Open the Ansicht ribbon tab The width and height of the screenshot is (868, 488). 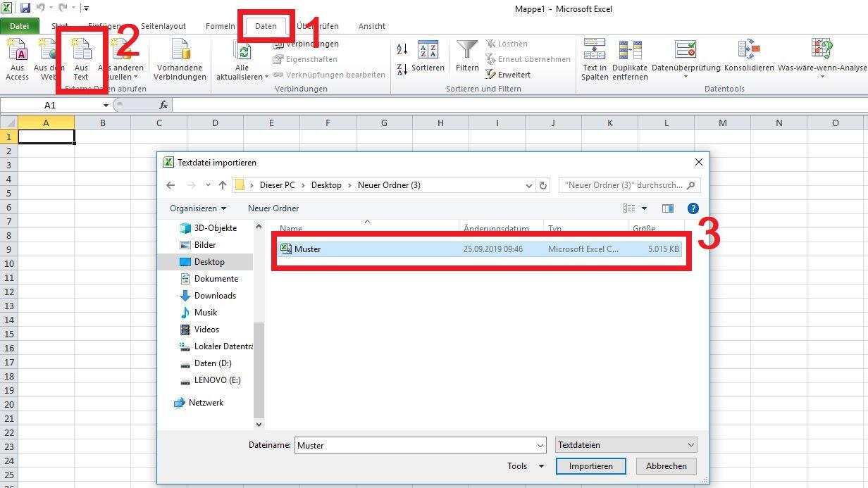[371, 26]
